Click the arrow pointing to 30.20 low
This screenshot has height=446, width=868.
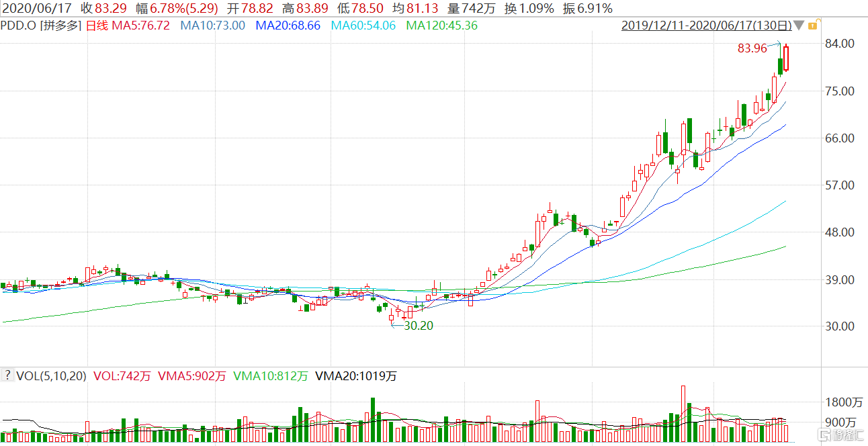(396, 326)
